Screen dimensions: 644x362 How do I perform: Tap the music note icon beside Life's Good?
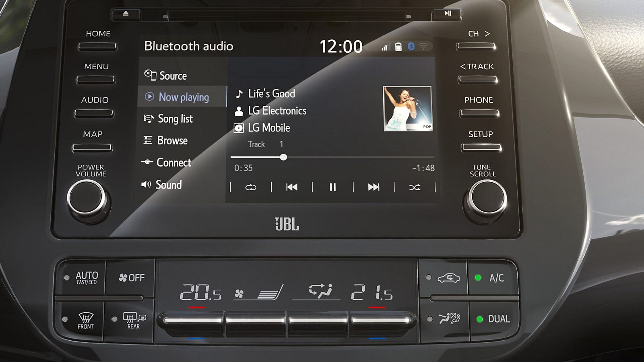pyautogui.click(x=239, y=94)
